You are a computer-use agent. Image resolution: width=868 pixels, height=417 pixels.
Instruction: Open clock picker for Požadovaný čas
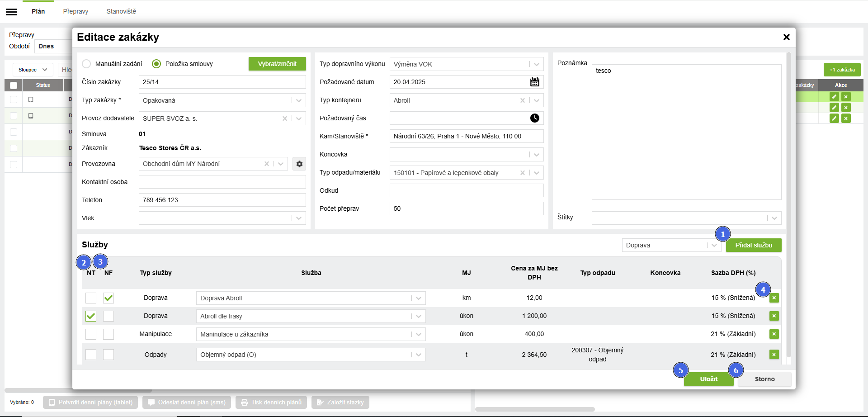pos(534,118)
